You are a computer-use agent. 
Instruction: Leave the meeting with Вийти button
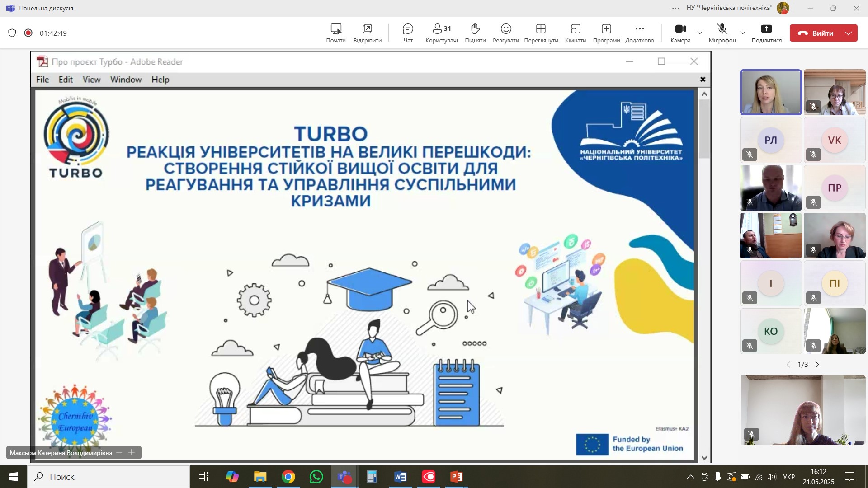click(815, 33)
